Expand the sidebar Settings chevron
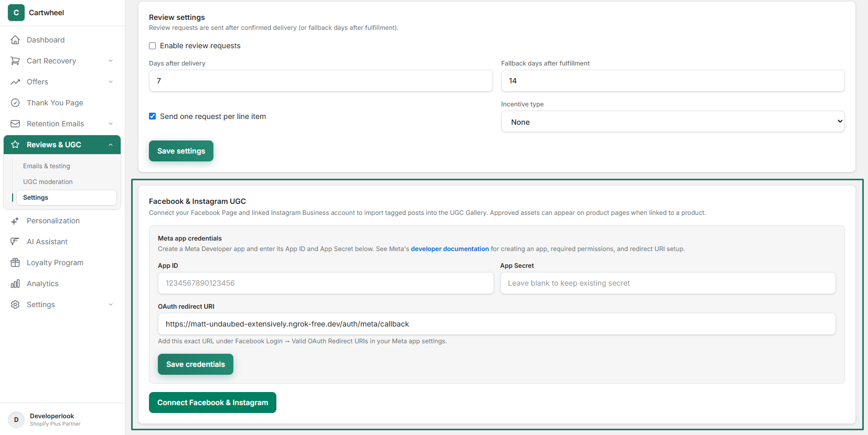868x435 pixels. [x=111, y=304]
